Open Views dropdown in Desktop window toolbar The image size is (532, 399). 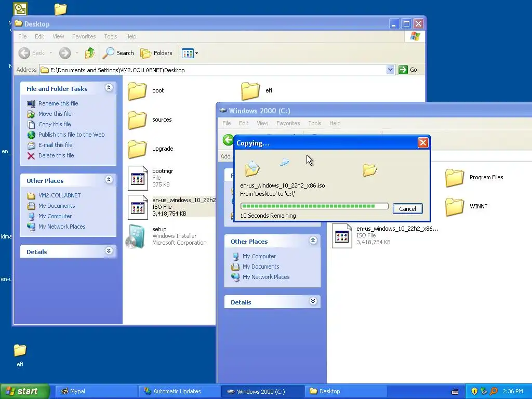click(190, 53)
